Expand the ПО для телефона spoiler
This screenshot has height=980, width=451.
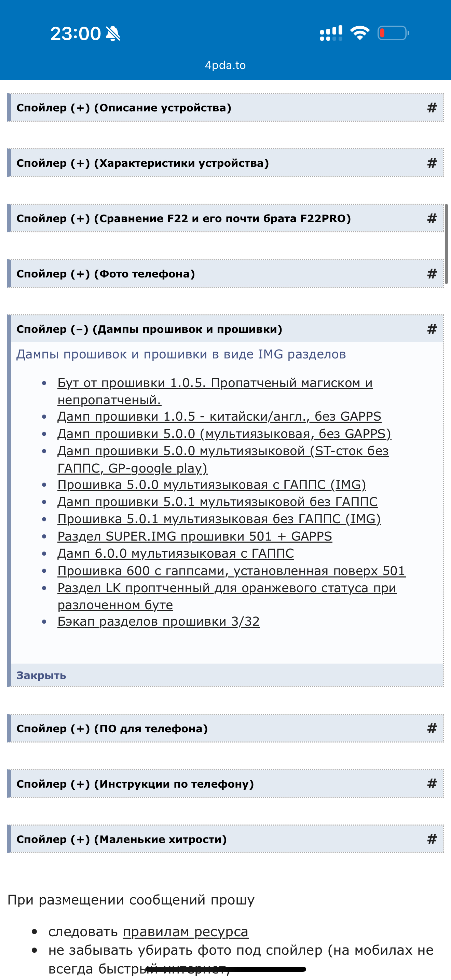(x=112, y=729)
